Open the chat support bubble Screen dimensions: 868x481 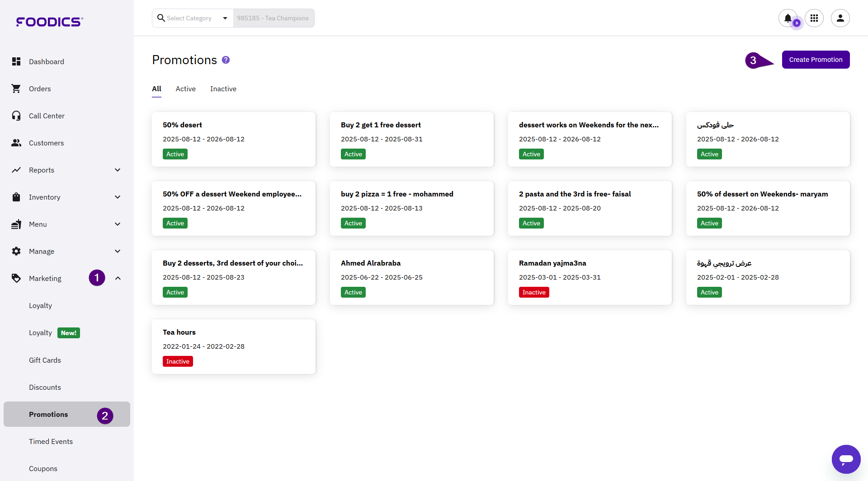[846, 459]
